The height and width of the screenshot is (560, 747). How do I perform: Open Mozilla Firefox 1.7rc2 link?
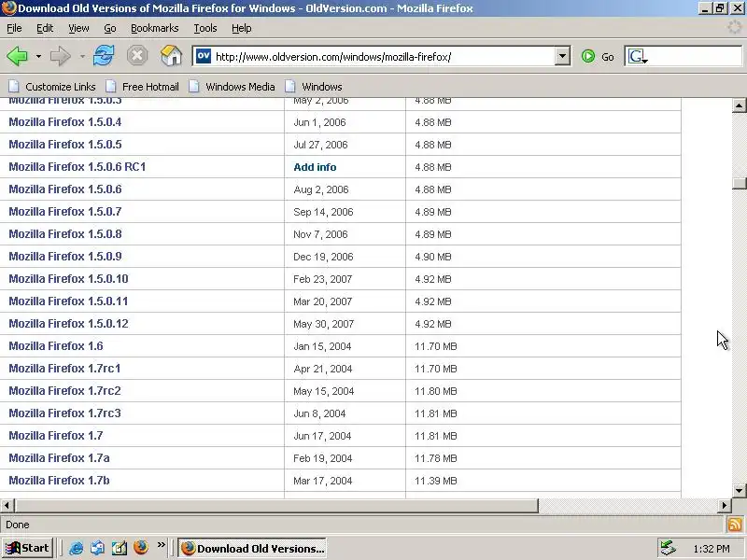click(x=64, y=390)
